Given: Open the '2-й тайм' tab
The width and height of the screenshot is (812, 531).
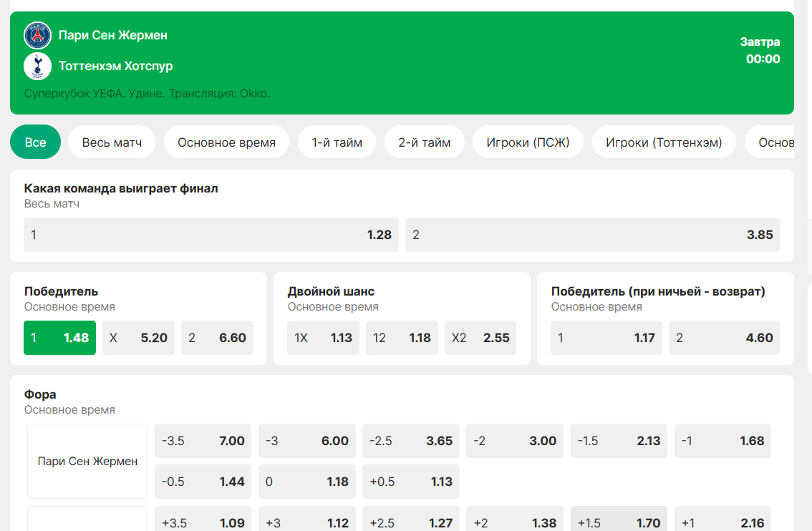Looking at the screenshot, I should (x=424, y=142).
